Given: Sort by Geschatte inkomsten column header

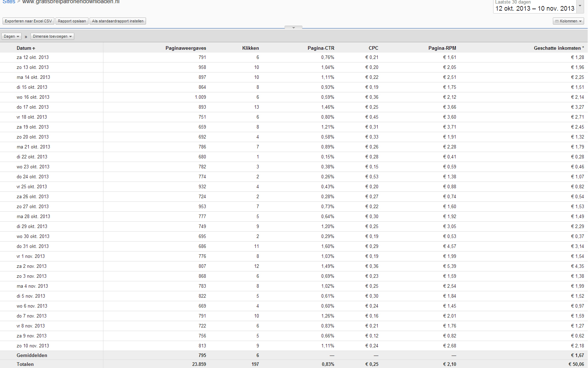Looking at the screenshot, I should tap(559, 48).
